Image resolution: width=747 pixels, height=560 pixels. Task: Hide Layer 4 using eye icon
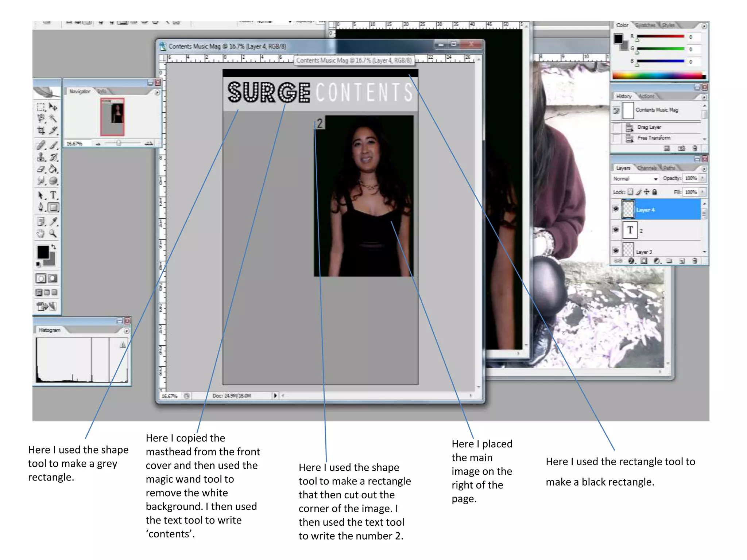[616, 209]
